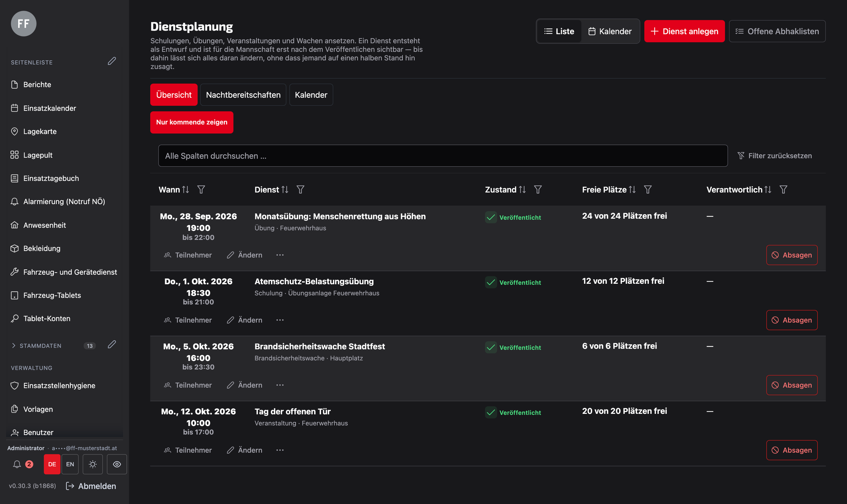
Task: Click the filter funnel in Zustand column
Action: pos(538,190)
